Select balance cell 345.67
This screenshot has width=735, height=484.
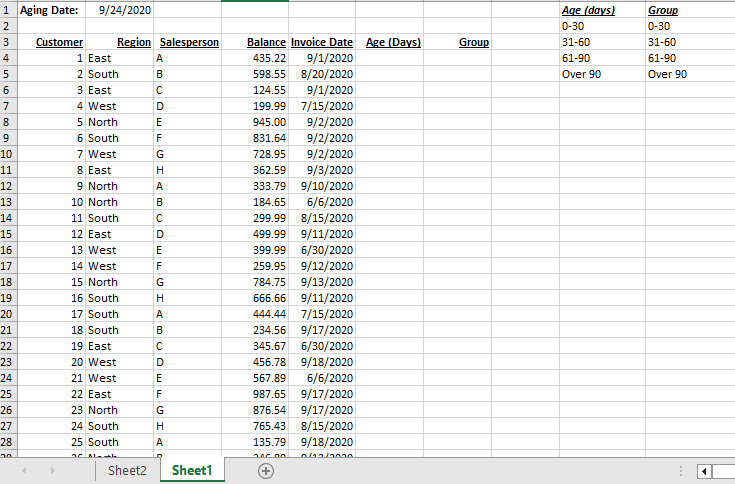point(255,346)
